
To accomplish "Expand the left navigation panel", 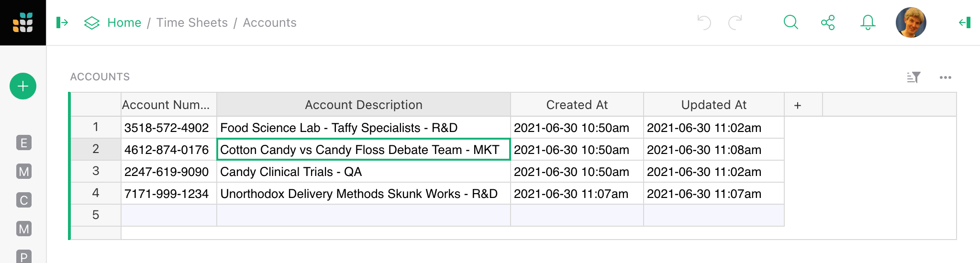I will tap(62, 22).
